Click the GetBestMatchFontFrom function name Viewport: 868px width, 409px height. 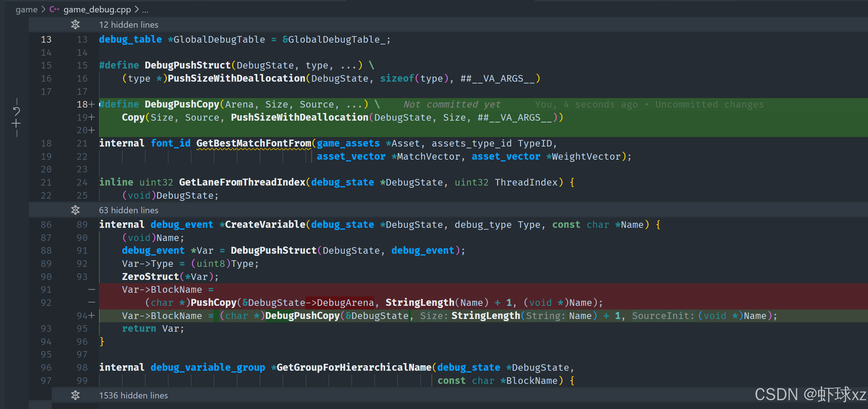253,143
